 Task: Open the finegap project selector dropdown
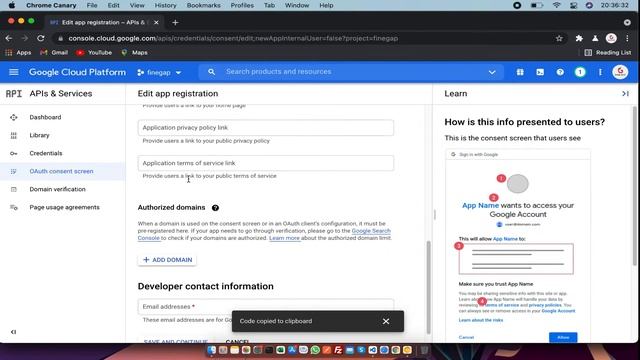(160, 72)
